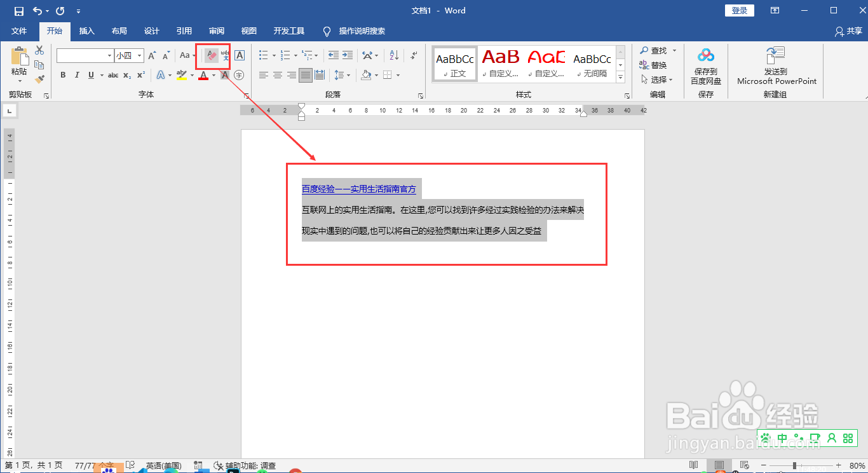Click the ruler tab selector (L) box
The width and height of the screenshot is (868, 473).
point(10,111)
